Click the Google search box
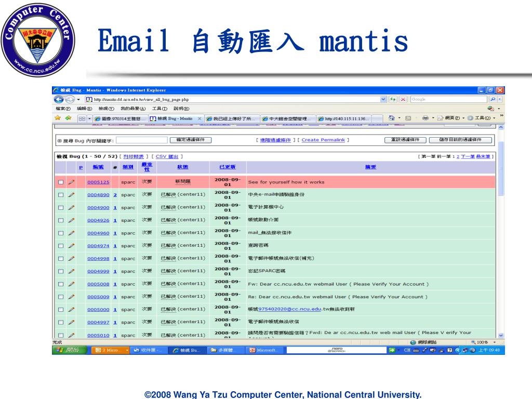The width and height of the screenshot is (532, 399). [448, 99]
